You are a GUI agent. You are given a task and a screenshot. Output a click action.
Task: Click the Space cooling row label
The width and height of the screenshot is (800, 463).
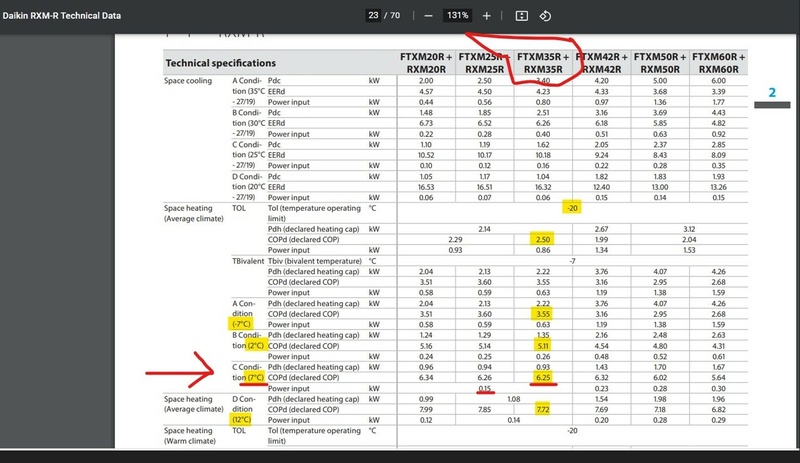pyautogui.click(x=188, y=81)
